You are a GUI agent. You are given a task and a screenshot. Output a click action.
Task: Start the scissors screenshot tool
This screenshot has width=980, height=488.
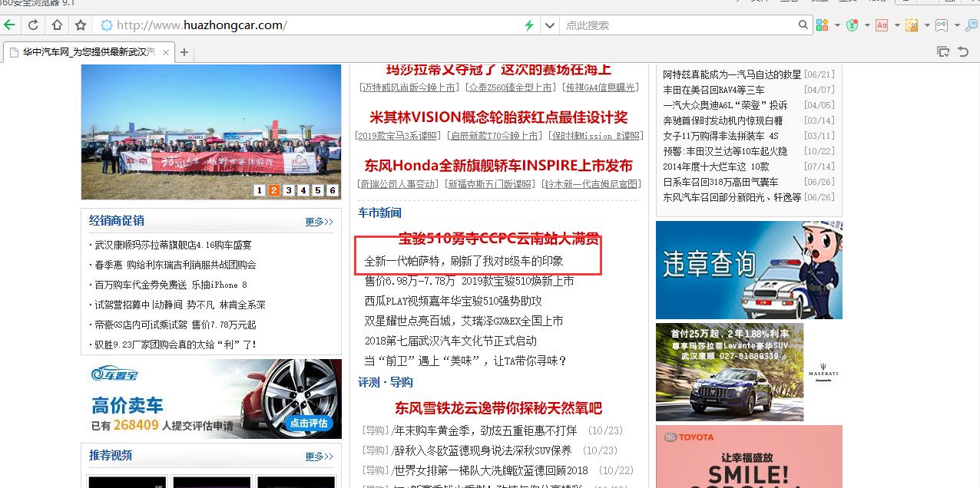click(x=912, y=25)
